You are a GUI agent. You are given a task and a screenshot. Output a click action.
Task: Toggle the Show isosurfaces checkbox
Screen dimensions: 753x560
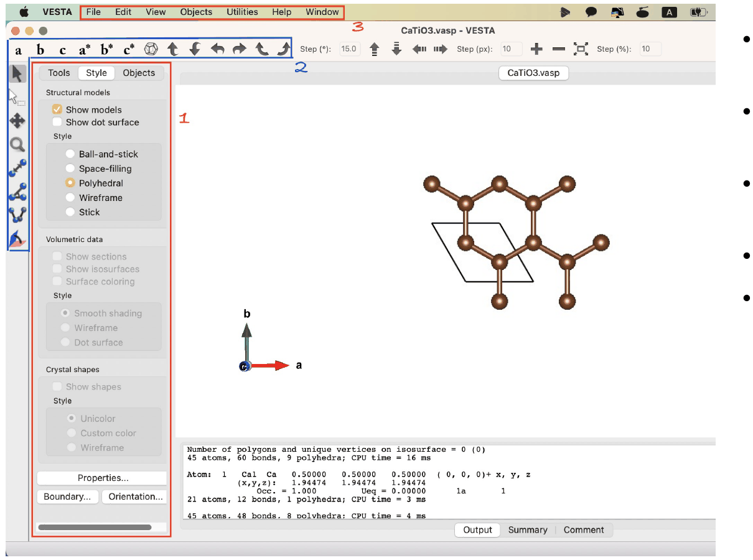click(57, 269)
